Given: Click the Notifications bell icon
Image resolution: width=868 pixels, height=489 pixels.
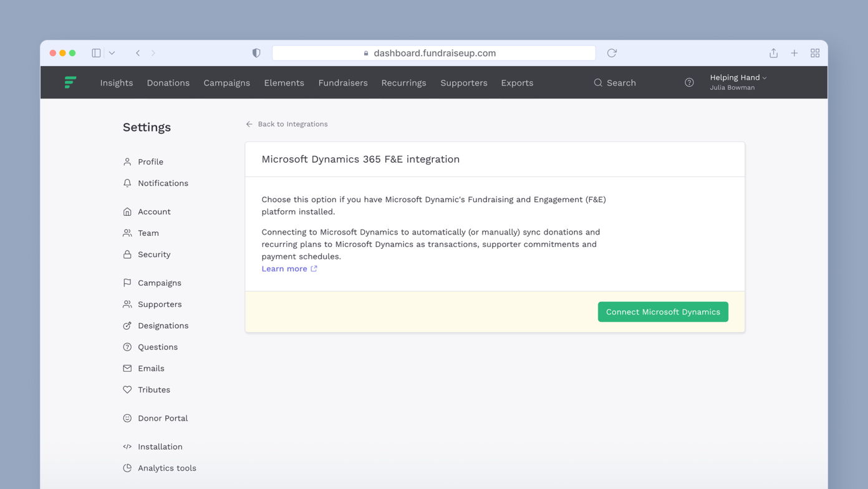Looking at the screenshot, I should coord(127,183).
